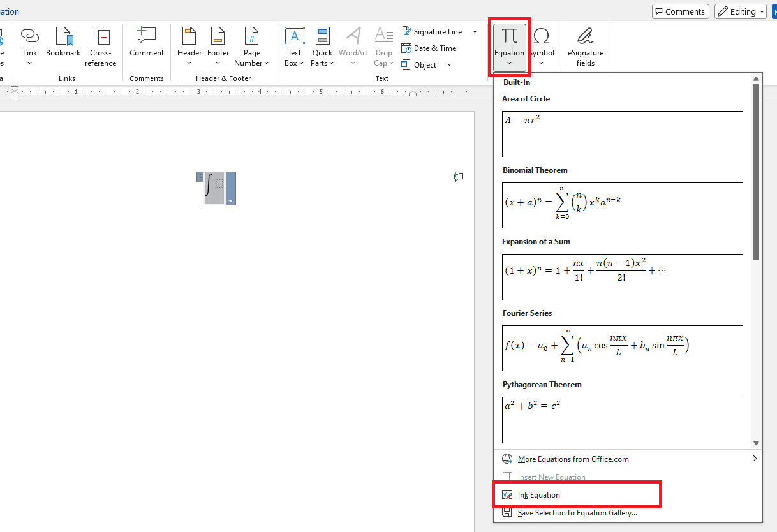Select the Expansion of a Sum equation
777x532 pixels.
tap(622, 277)
